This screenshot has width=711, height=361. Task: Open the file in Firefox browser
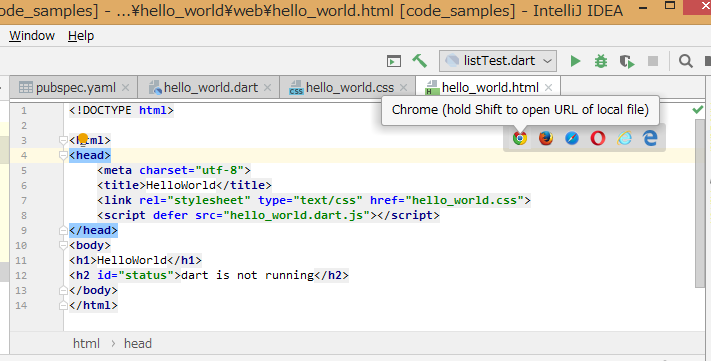(546, 138)
